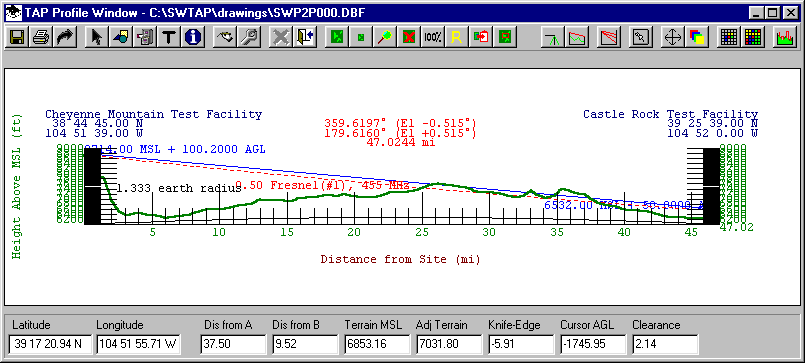
Task: Select the Clearance value box
Action: click(665, 343)
